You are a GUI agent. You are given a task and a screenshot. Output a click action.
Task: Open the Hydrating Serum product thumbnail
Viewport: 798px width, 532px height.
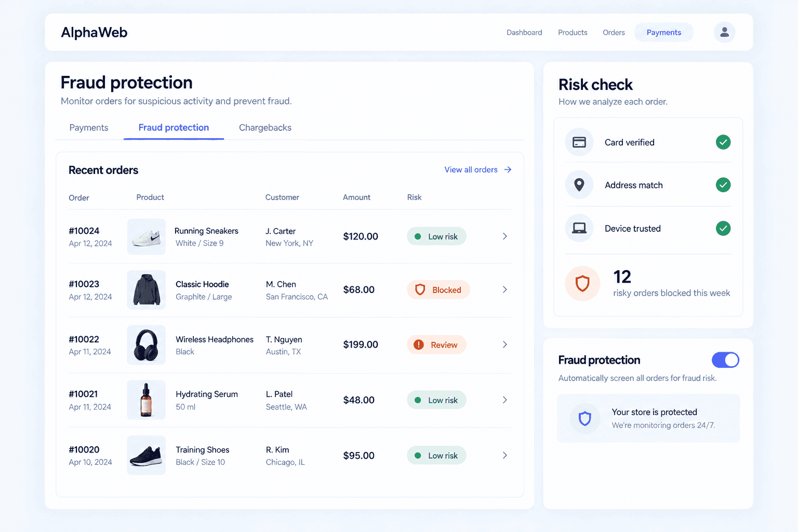coord(147,400)
